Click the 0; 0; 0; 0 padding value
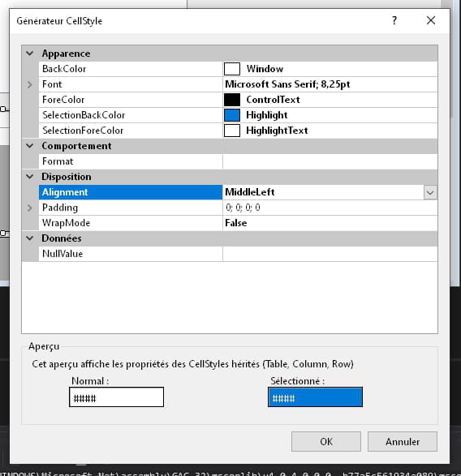The width and height of the screenshot is (461, 476). click(x=243, y=208)
